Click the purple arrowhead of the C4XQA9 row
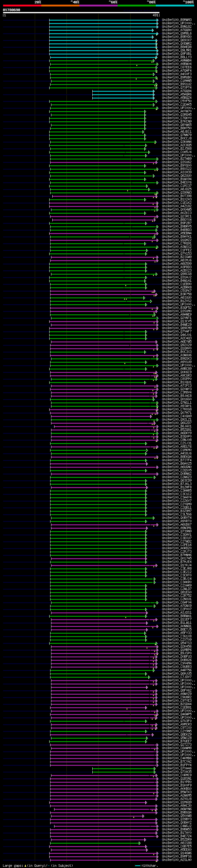197x868 pixels. click(151, 417)
